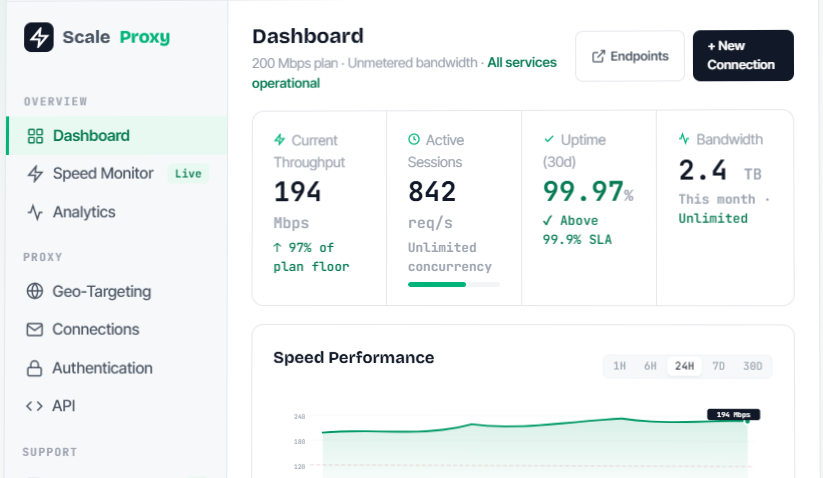Click the 99.97% uptime value
Image resolution: width=823 pixels, height=478 pixels.
tap(588, 191)
